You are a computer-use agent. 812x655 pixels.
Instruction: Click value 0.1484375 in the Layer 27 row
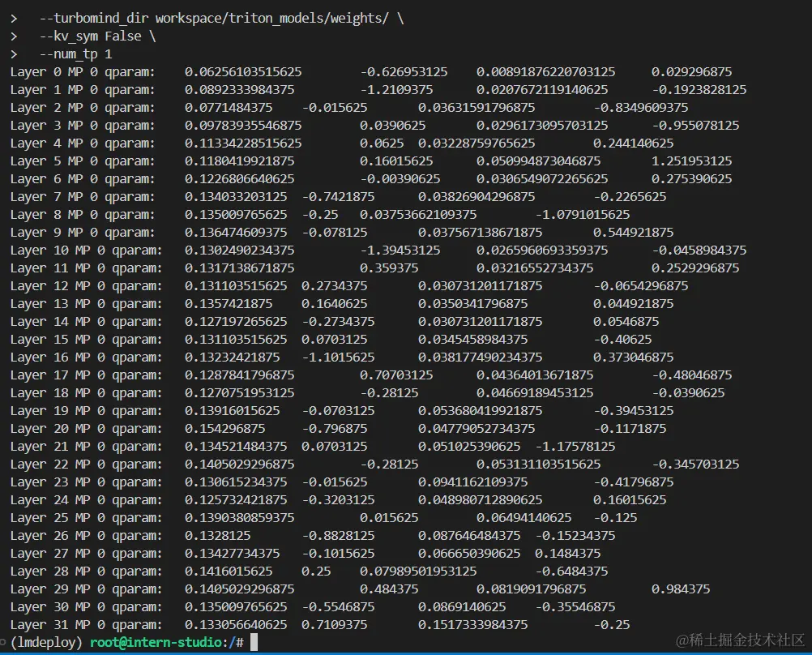(567, 554)
